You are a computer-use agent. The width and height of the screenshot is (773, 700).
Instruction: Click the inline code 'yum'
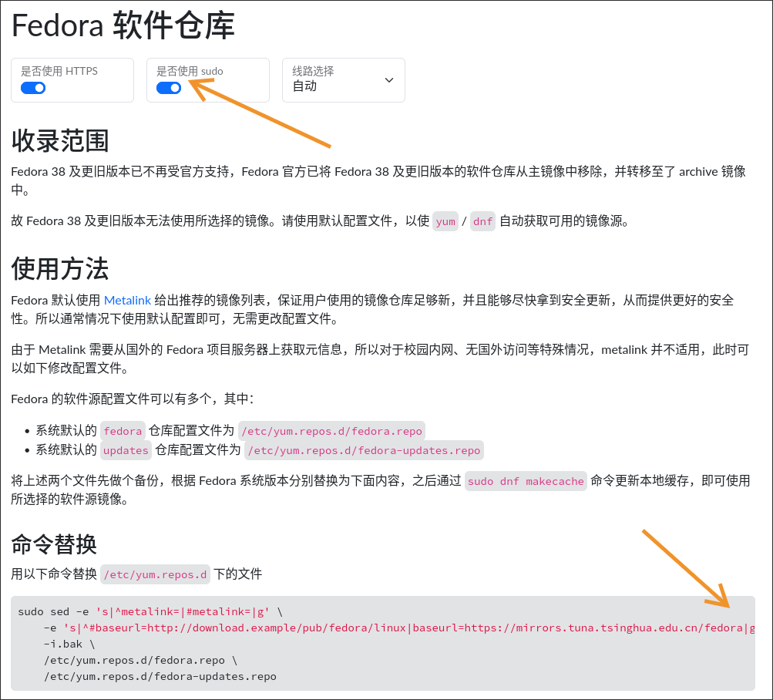[x=445, y=221]
